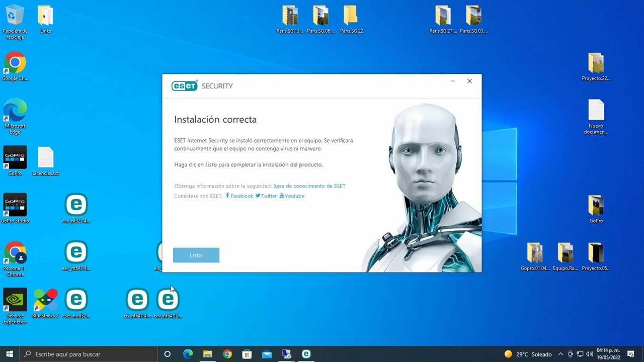Select the GoPro folder on the right side

(596, 209)
